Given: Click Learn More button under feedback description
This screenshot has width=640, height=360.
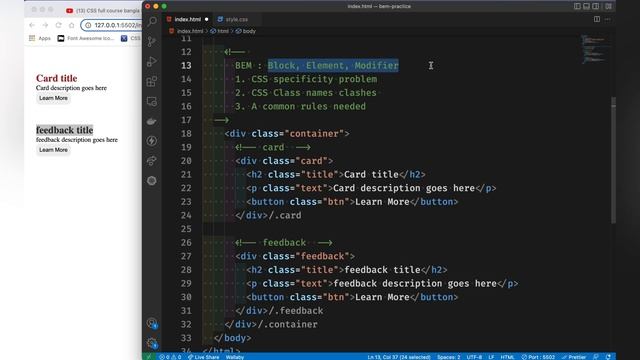Looking at the screenshot, I should (53, 150).
